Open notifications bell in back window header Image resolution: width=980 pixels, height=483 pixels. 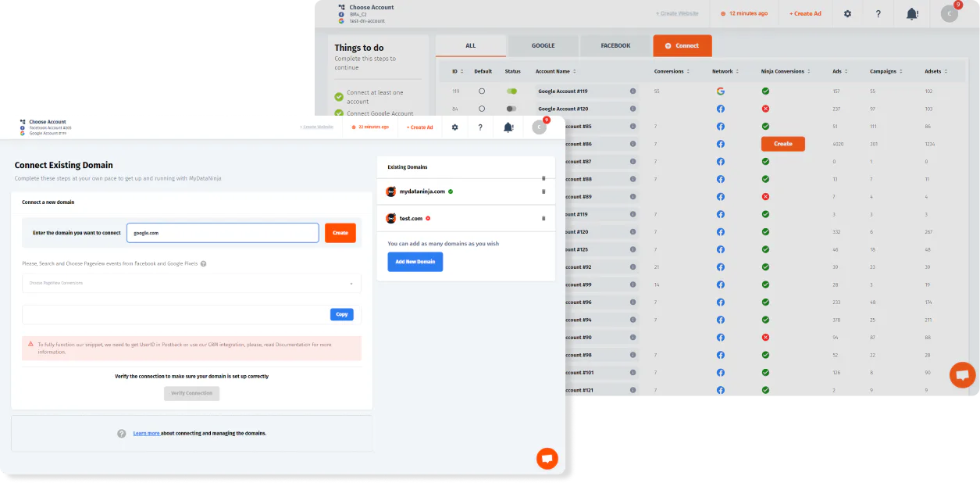click(x=911, y=14)
